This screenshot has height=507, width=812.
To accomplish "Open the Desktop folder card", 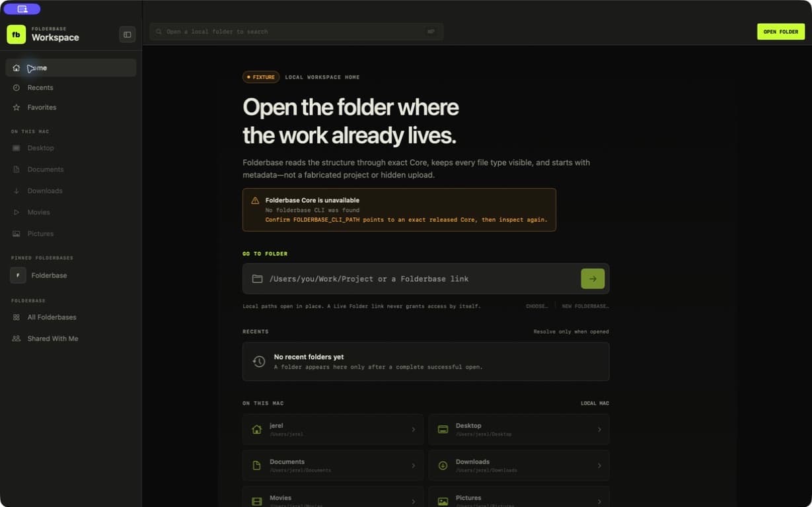I will [519, 430].
